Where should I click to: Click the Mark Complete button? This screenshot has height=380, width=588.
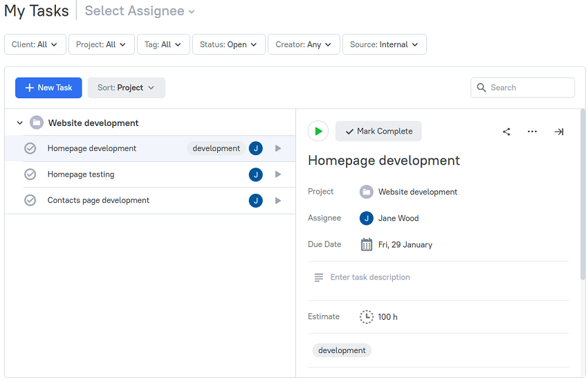pyautogui.click(x=378, y=132)
